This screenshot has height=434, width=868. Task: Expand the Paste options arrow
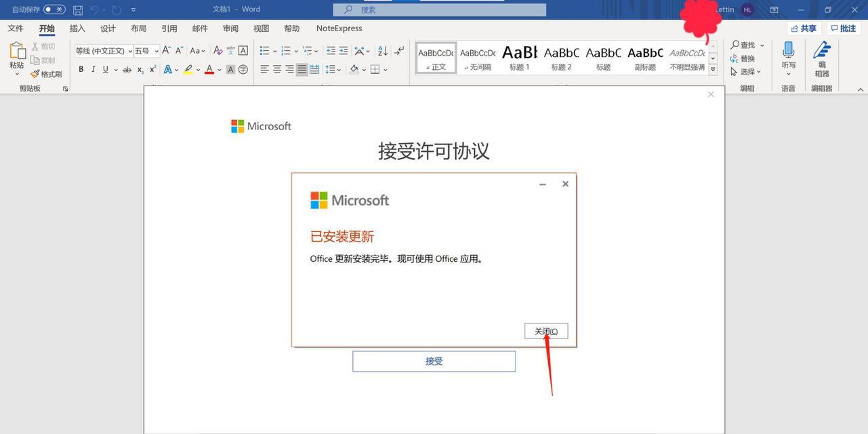[x=17, y=73]
